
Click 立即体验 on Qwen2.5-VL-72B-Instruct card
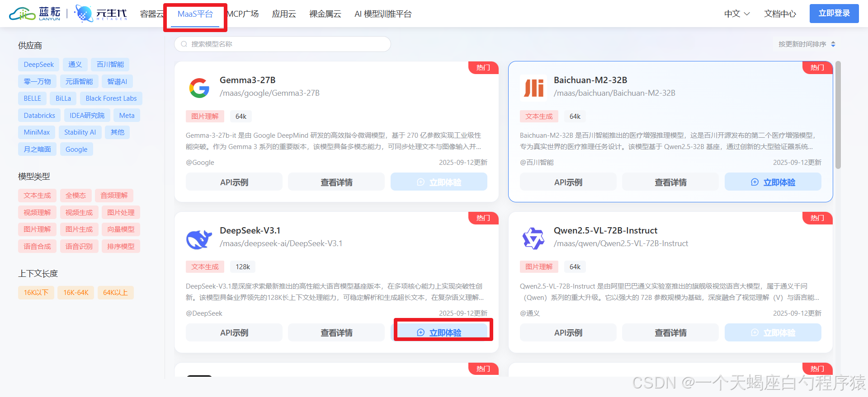(773, 333)
